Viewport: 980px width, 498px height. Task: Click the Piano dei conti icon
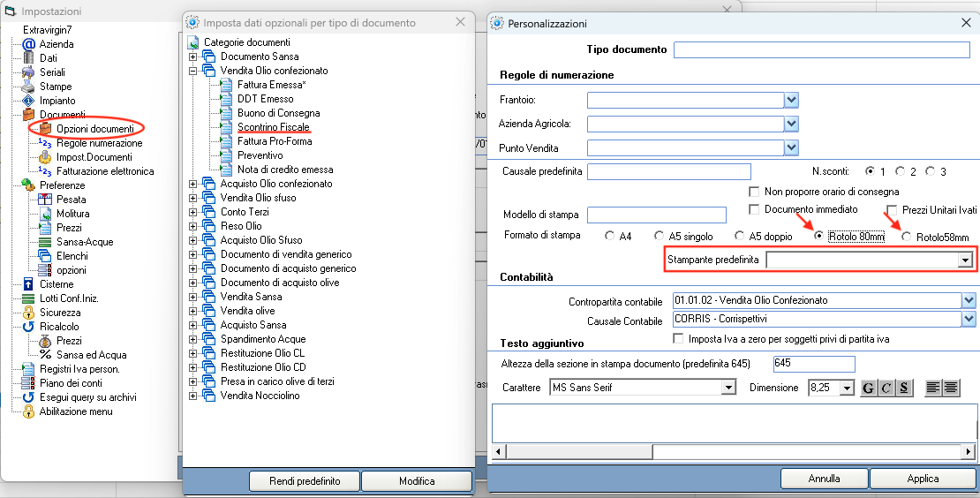pos(29,383)
